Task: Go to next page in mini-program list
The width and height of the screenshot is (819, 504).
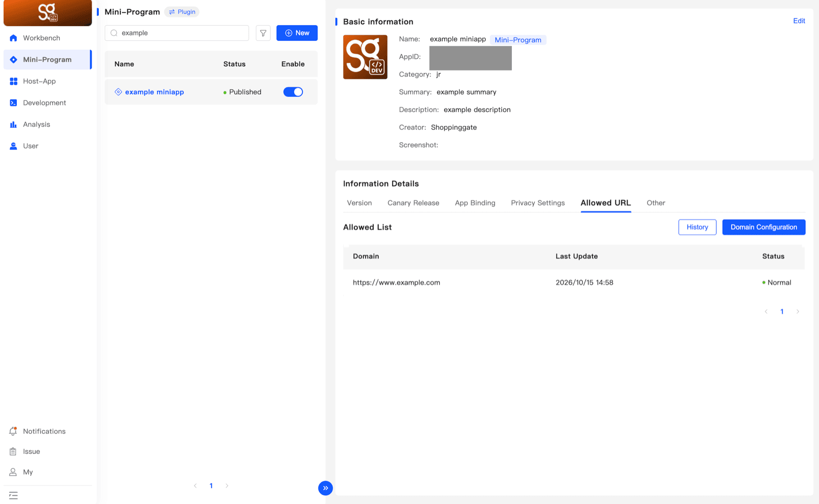Action: [227, 486]
